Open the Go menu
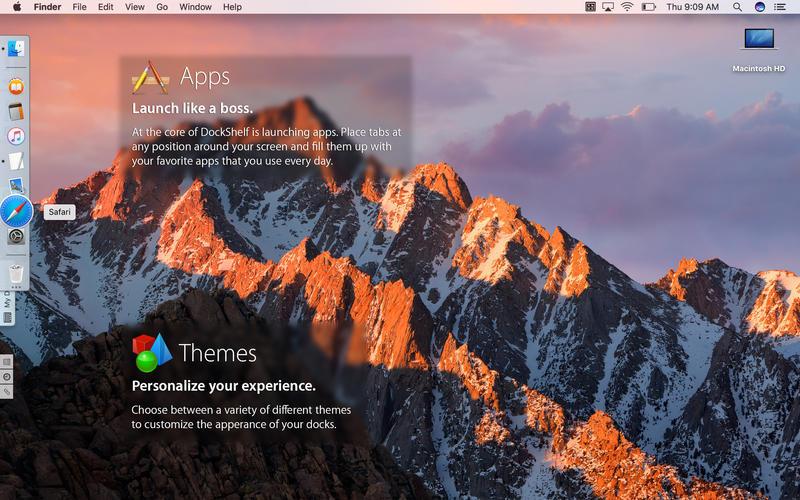This screenshot has width=800, height=500. (161, 7)
